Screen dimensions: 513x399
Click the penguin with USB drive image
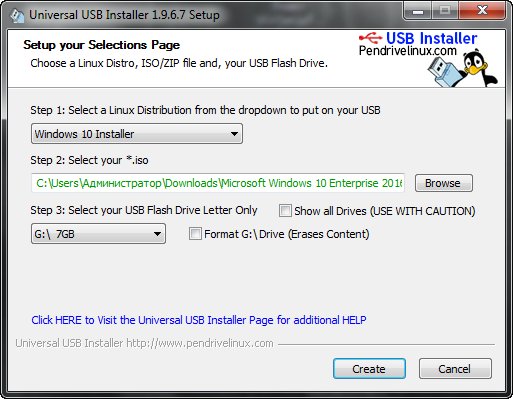(x=462, y=68)
